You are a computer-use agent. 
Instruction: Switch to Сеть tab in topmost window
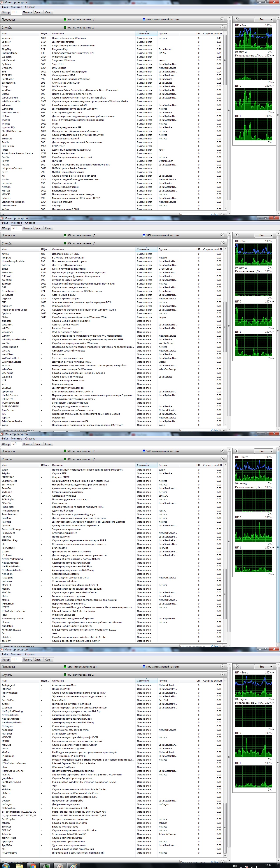(48, 12)
